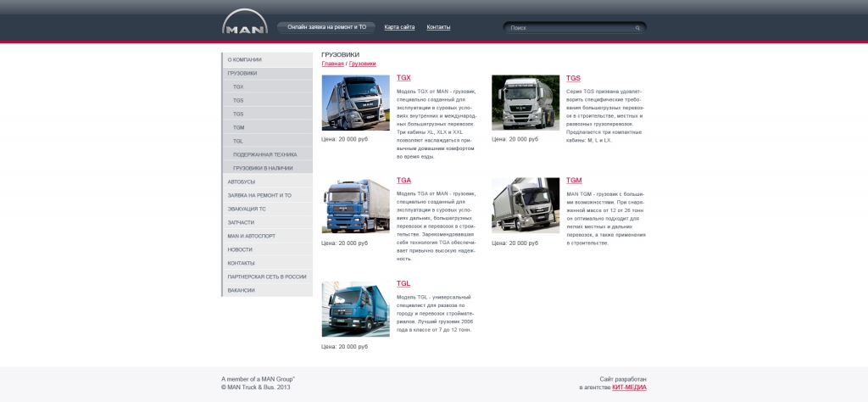Go to the 'Главная' breadcrumb link
This screenshot has height=402, width=868.
(x=332, y=64)
